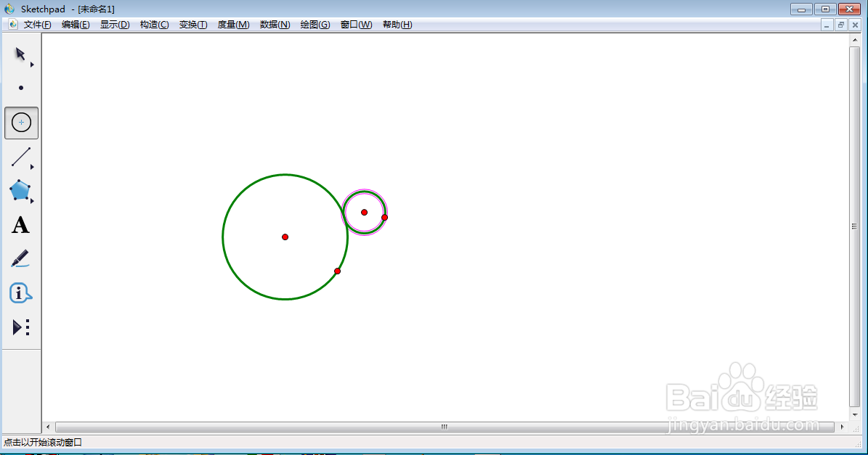Open the 帮助(H) menu
868x455 pixels.
[x=397, y=25]
